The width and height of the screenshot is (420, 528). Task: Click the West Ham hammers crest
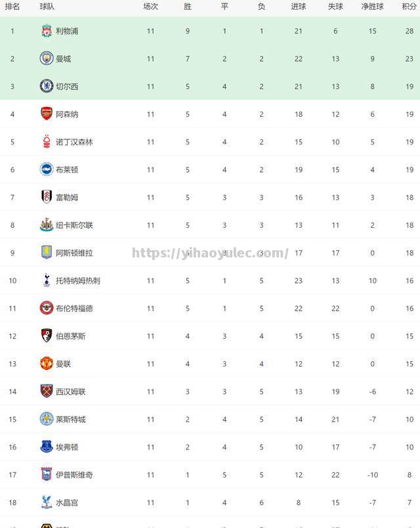47,391
